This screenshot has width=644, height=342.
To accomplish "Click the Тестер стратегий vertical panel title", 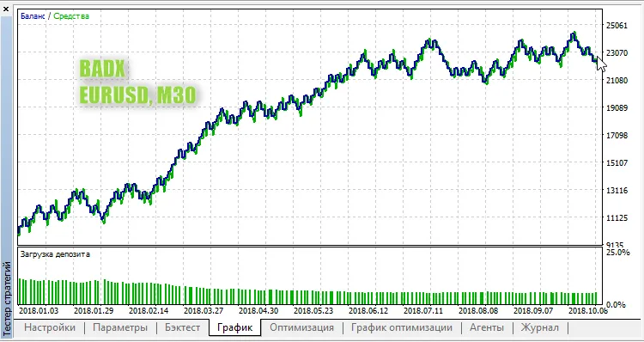I will tap(6, 298).
